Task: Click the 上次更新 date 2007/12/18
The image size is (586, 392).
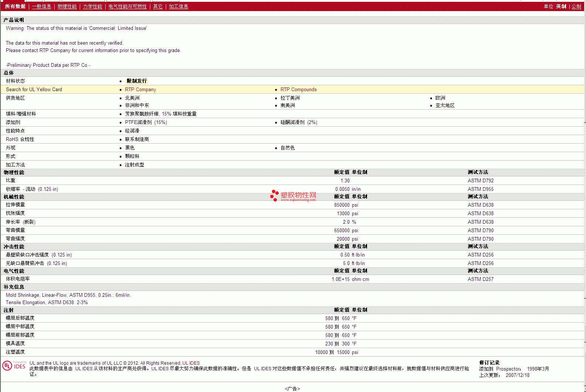Action: click(x=518, y=375)
